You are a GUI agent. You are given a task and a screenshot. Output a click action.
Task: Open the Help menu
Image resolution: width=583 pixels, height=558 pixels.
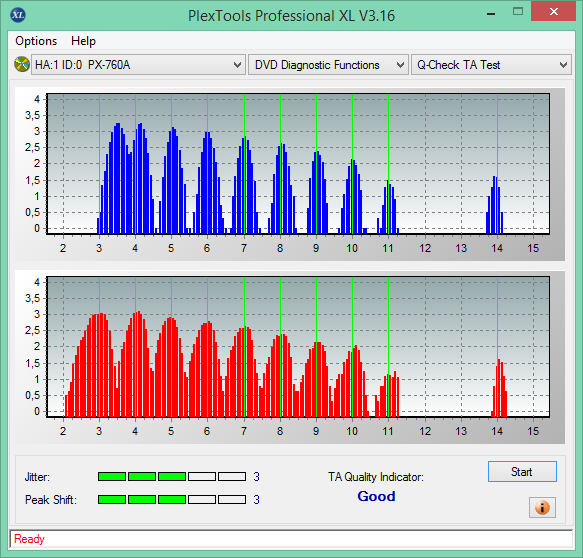[83, 41]
